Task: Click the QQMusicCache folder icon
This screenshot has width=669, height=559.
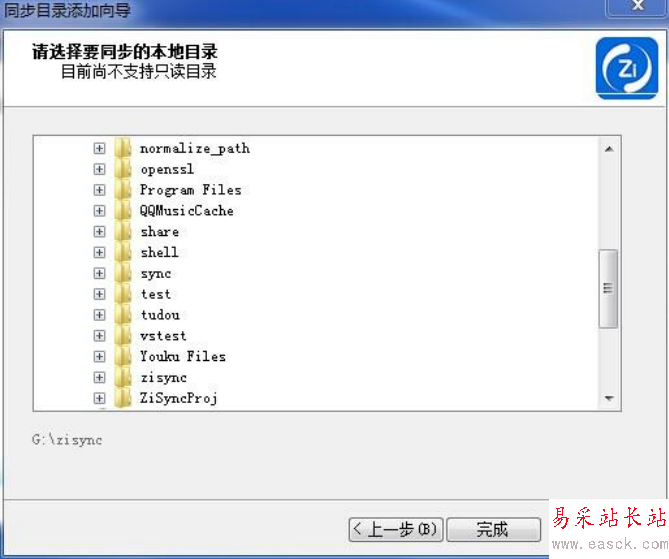Action: tap(123, 211)
